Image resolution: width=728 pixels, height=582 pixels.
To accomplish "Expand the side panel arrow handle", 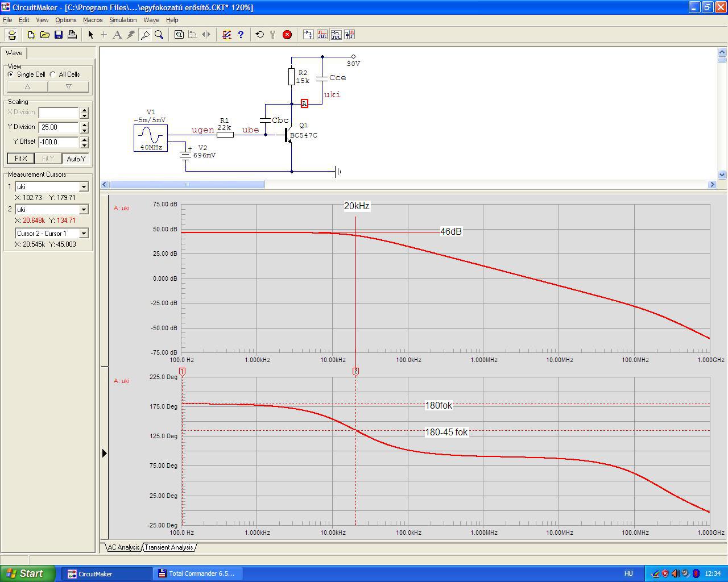I will click(104, 453).
